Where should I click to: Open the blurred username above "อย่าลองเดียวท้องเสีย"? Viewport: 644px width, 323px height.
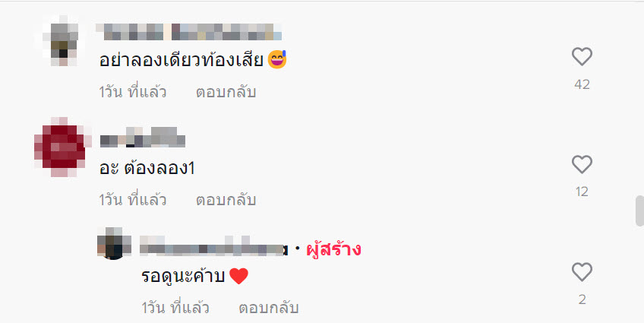pyautogui.click(x=189, y=32)
